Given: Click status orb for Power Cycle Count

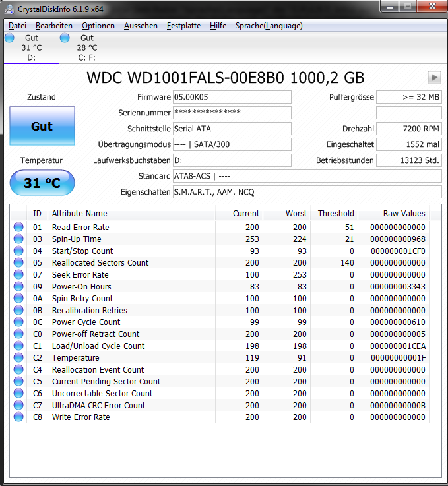Looking at the screenshot, I should click(18, 322).
